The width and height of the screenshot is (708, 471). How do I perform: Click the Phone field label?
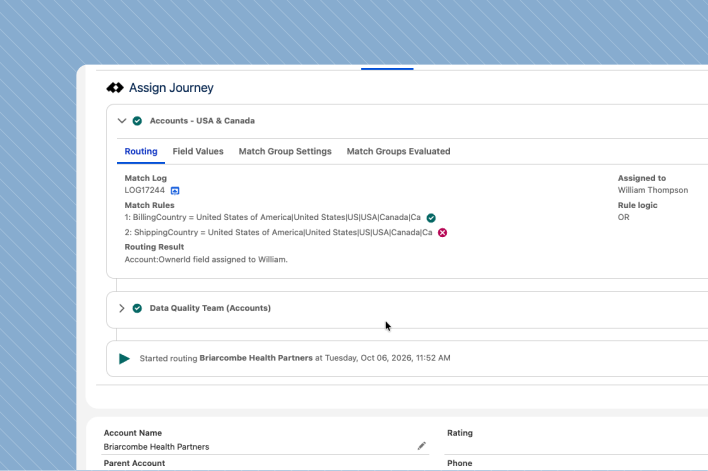[x=460, y=463]
